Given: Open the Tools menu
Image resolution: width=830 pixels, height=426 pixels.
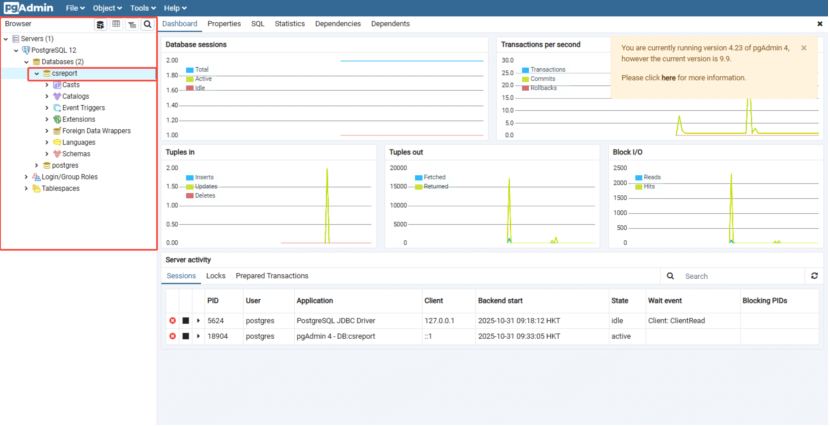Looking at the screenshot, I should [140, 8].
